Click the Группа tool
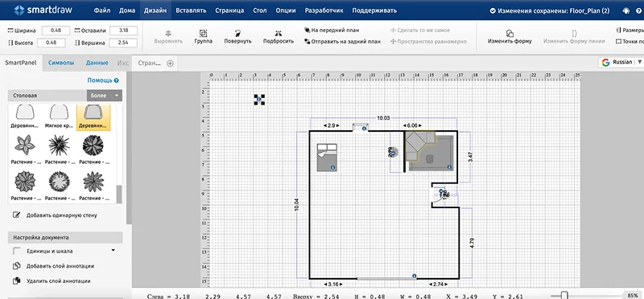The image size is (644, 299). (x=204, y=37)
